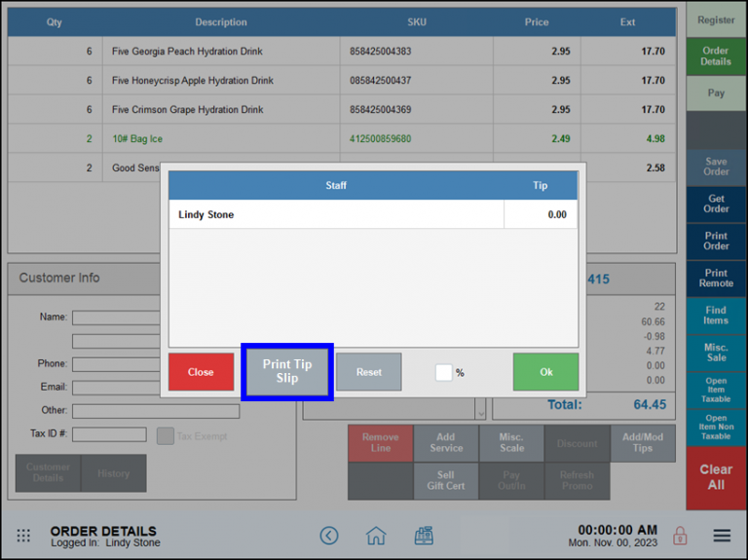Click the customer Name input field
748x560 pixels.
[115, 317]
